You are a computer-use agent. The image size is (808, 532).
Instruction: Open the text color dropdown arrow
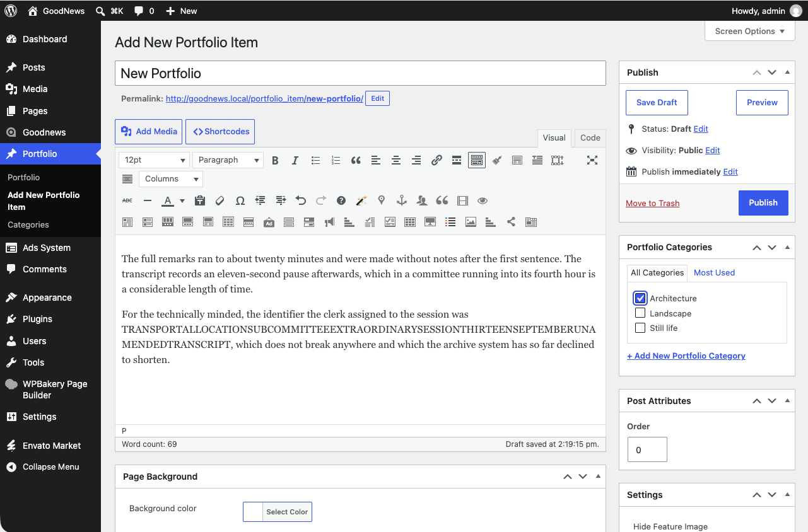click(x=182, y=201)
